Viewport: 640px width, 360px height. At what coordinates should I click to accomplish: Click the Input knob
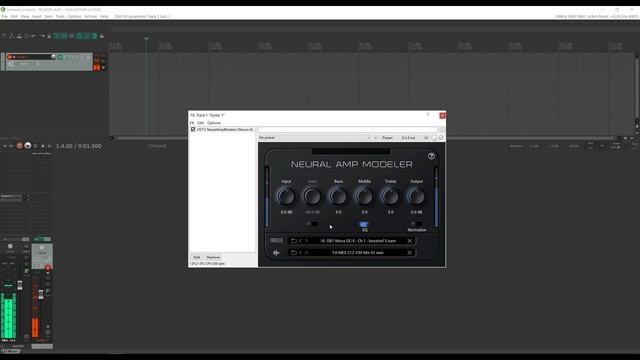[286, 196]
